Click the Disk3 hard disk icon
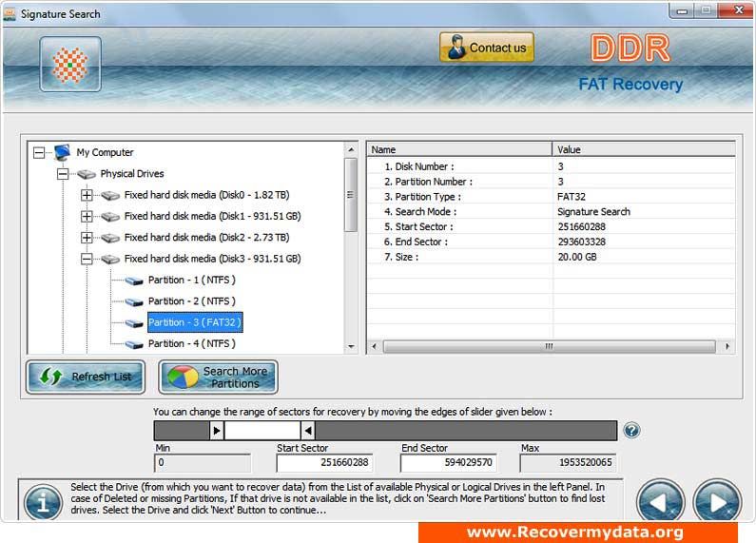The width and height of the screenshot is (756, 543). pos(110,259)
